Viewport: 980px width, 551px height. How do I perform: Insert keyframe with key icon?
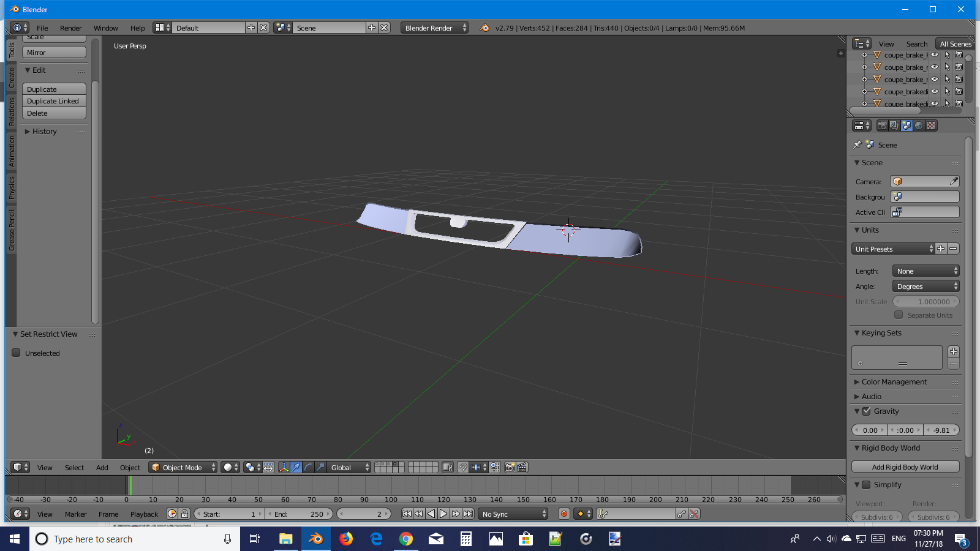coord(682,514)
